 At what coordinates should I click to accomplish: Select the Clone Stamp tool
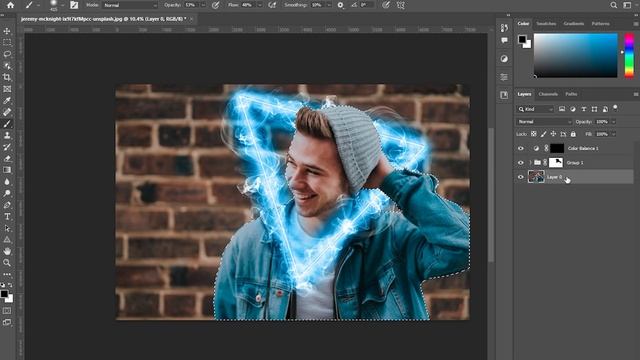(7, 135)
